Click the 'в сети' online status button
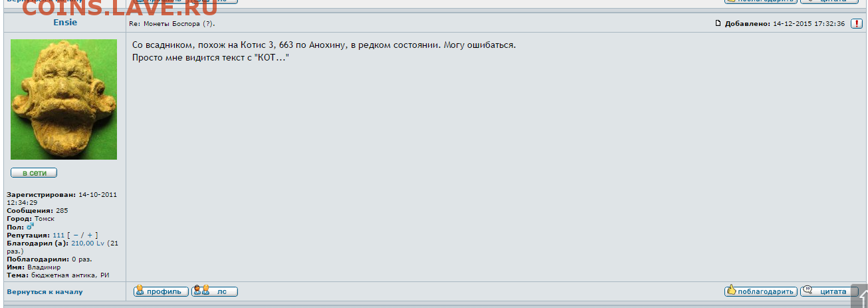 coord(34,173)
